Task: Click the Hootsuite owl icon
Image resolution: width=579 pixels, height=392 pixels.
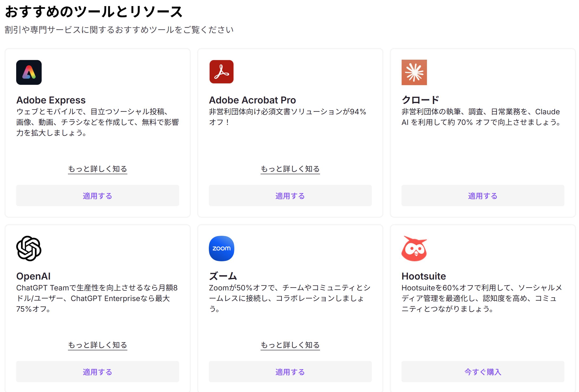Action: [414, 249]
